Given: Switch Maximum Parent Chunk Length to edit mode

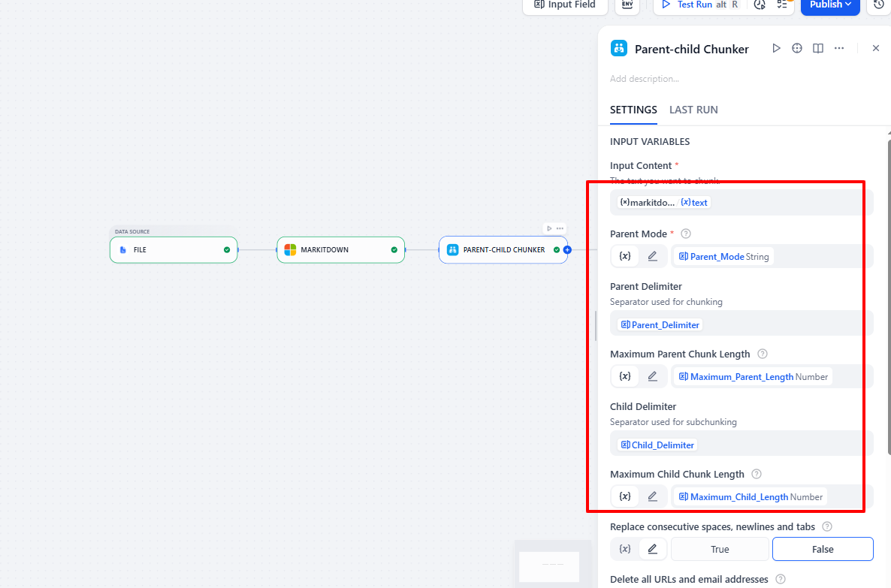Looking at the screenshot, I should point(652,376).
